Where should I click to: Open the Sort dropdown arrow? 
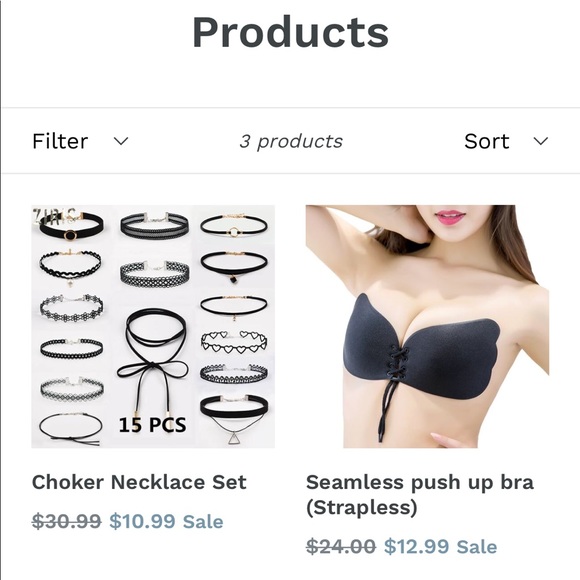(x=540, y=141)
